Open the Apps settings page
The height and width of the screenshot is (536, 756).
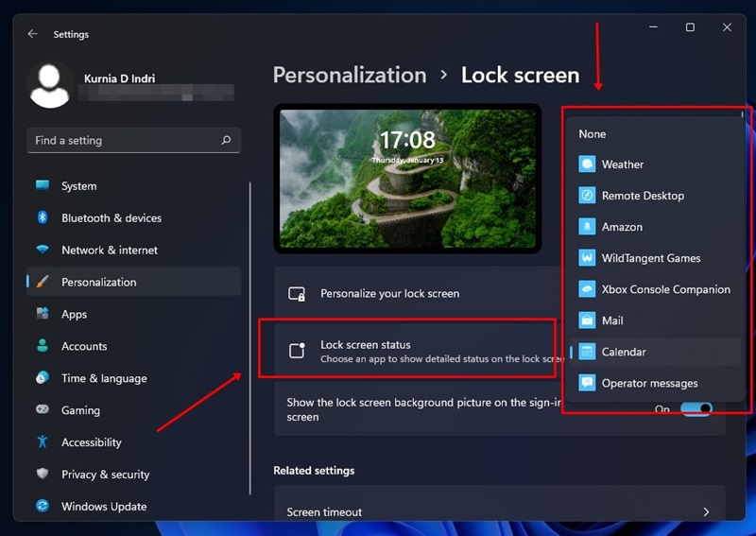(133, 314)
